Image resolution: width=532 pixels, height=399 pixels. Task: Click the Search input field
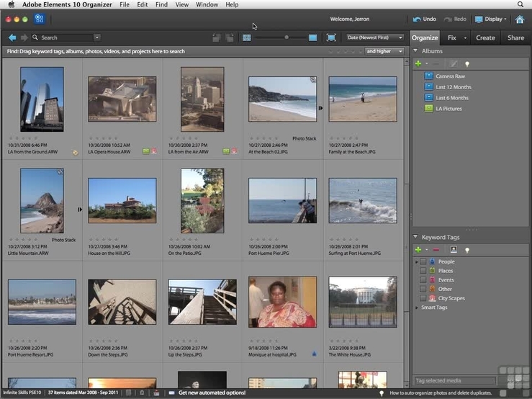[66, 37]
